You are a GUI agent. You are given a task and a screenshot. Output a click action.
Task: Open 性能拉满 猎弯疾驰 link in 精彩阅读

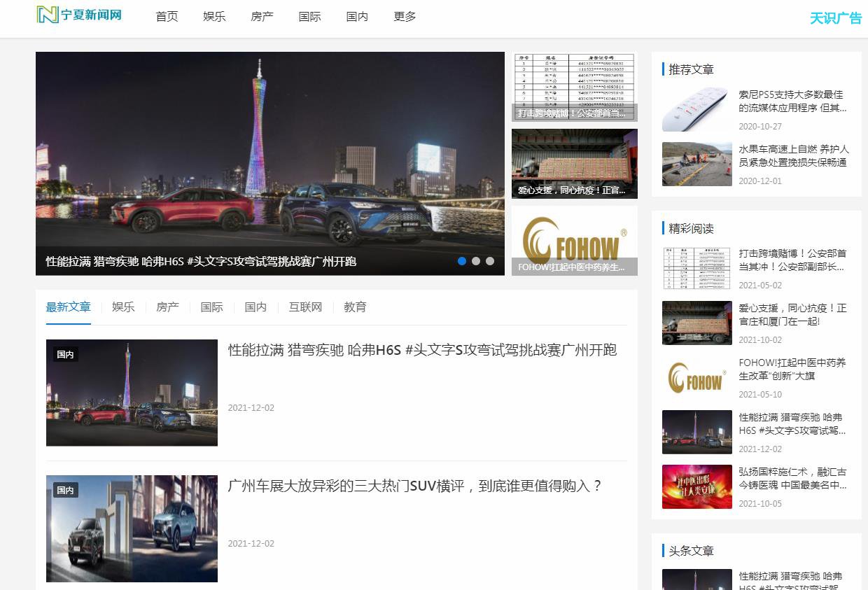792,423
